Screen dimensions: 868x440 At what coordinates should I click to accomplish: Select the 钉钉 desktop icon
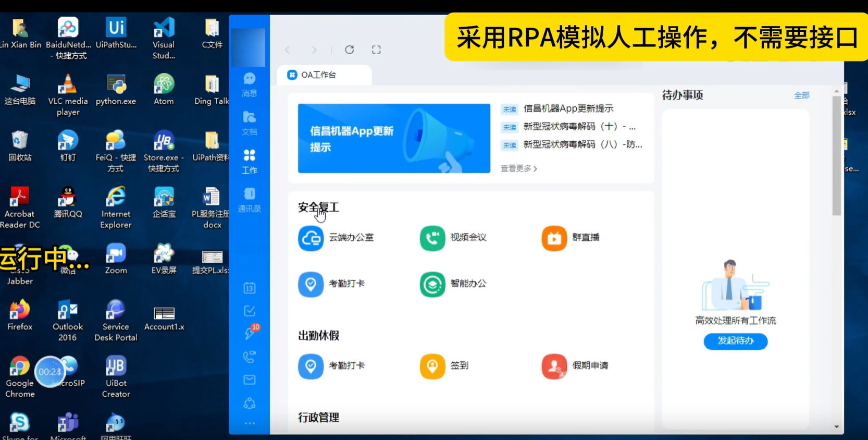click(x=68, y=146)
